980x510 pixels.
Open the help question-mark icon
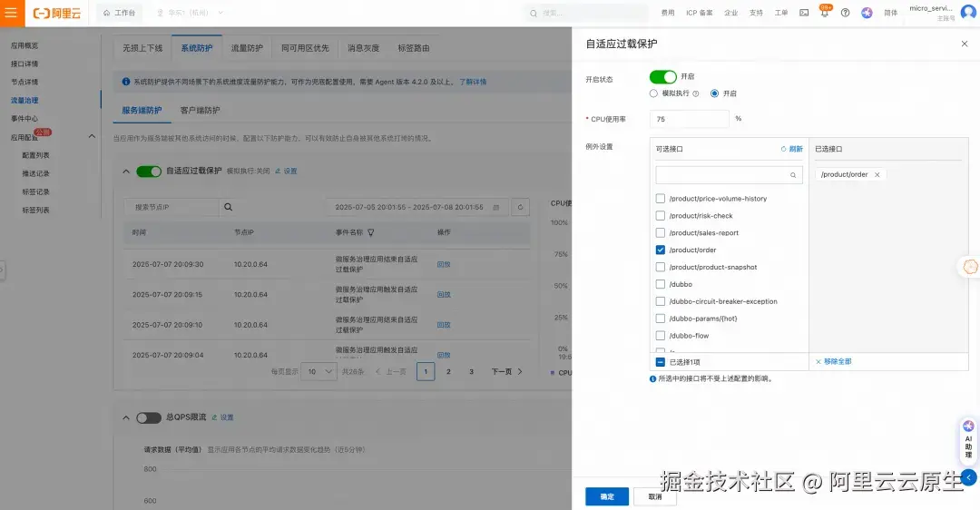[845, 13]
